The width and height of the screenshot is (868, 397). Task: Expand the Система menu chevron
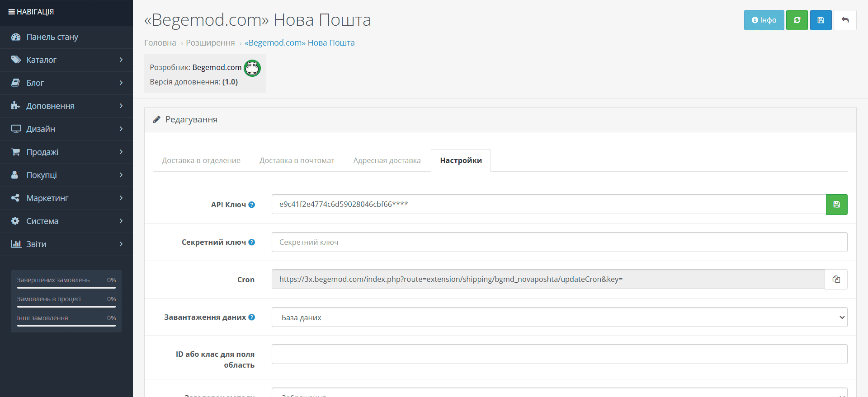(121, 221)
